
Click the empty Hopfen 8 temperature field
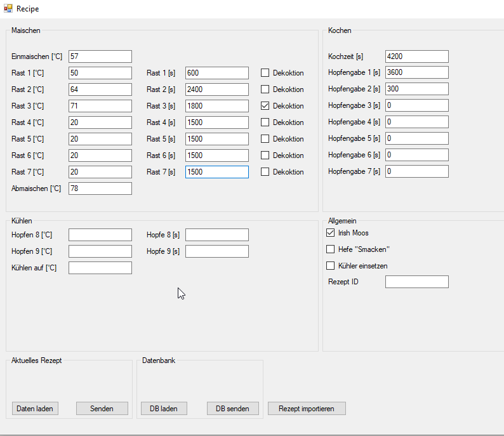[x=100, y=235]
